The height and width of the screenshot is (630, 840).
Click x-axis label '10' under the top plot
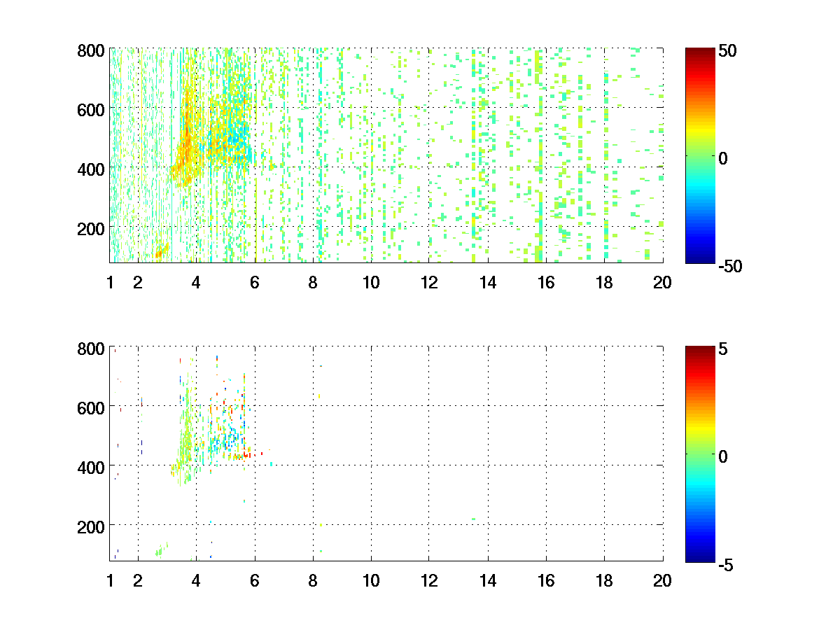[371, 283]
